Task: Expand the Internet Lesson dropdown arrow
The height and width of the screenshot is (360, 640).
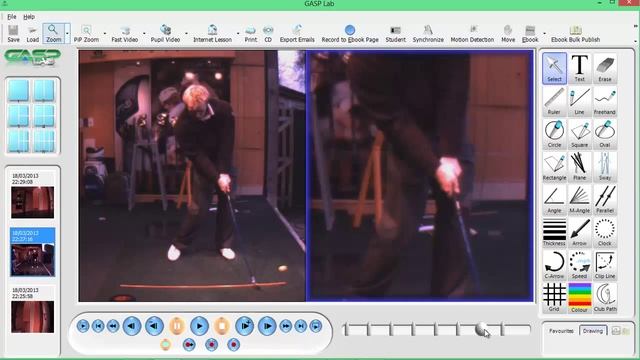Action: pos(238,33)
